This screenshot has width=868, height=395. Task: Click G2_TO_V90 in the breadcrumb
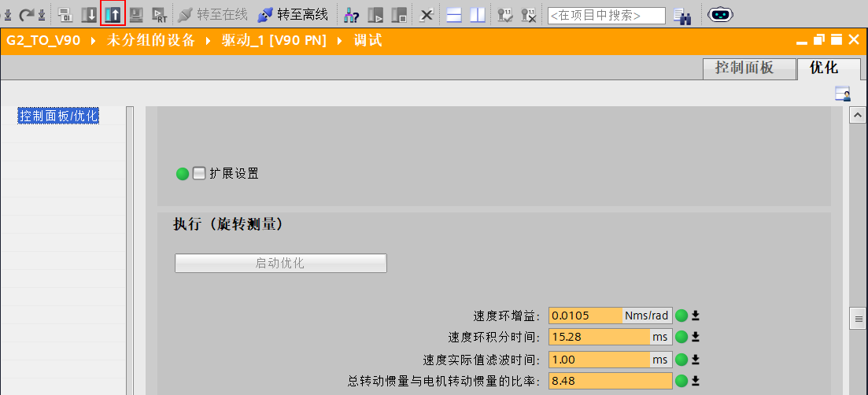click(43, 40)
